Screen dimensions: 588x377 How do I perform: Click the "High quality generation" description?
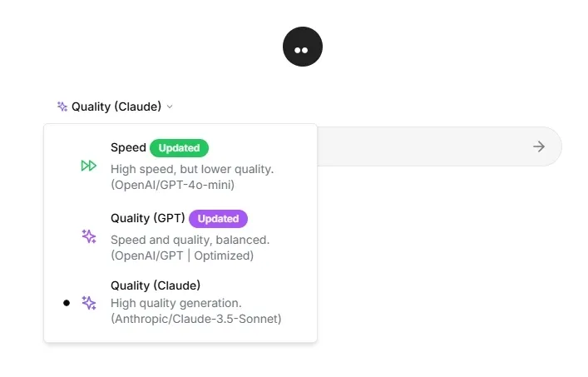(176, 303)
